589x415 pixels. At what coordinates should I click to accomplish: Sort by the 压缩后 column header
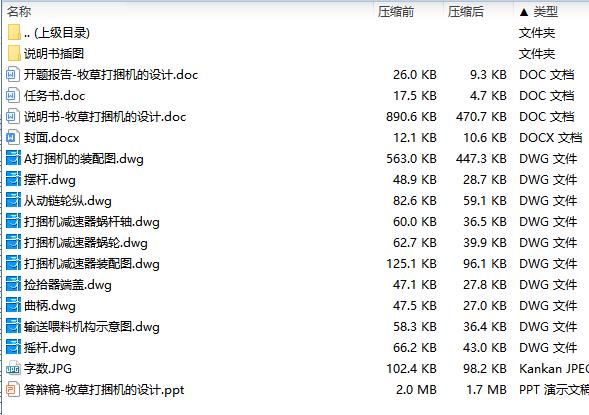point(465,12)
